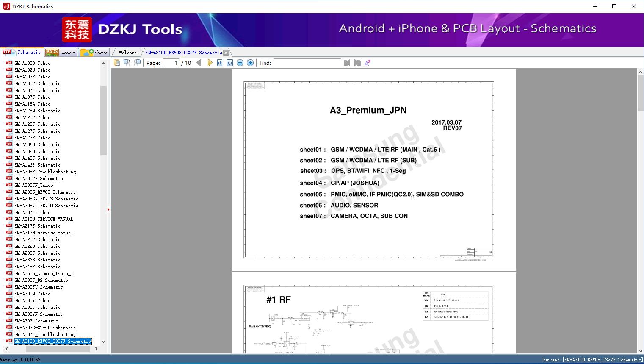644x364 pixels.
Task: Open SM-A127F Schematic file
Action: [37, 131]
